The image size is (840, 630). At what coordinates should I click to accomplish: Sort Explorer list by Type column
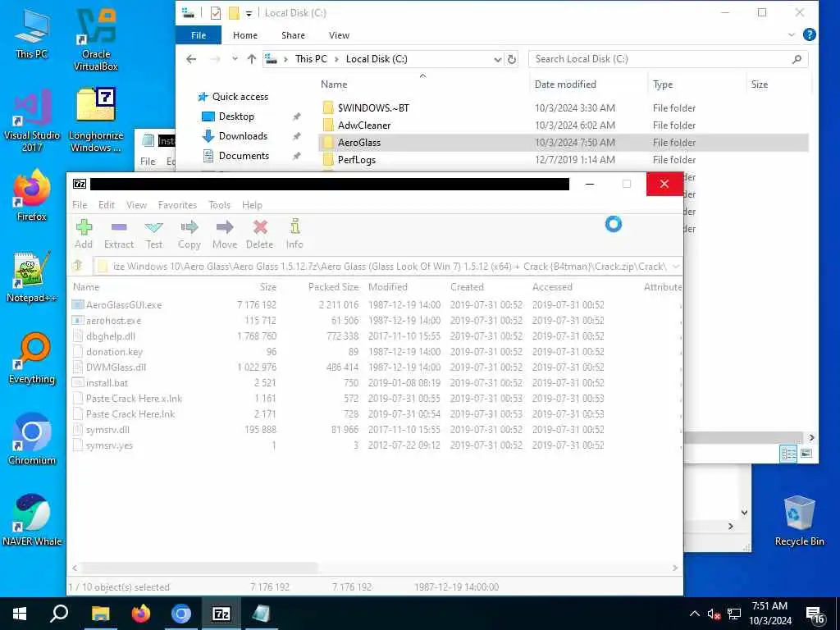click(663, 84)
